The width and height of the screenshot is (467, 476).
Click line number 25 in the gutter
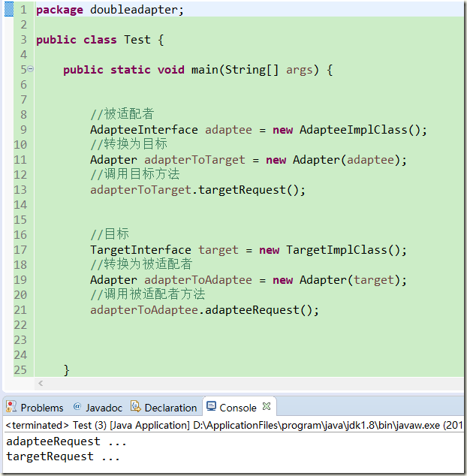20,370
